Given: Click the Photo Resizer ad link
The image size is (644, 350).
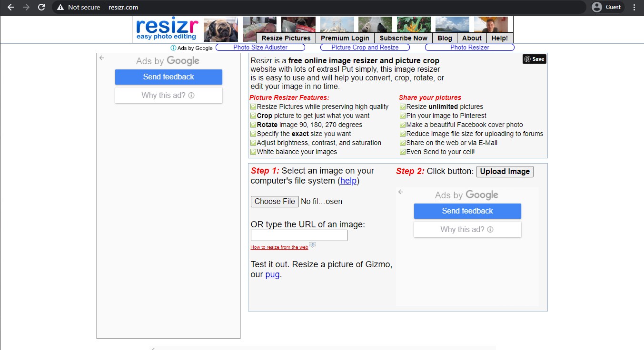Looking at the screenshot, I should tap(470, 48).
